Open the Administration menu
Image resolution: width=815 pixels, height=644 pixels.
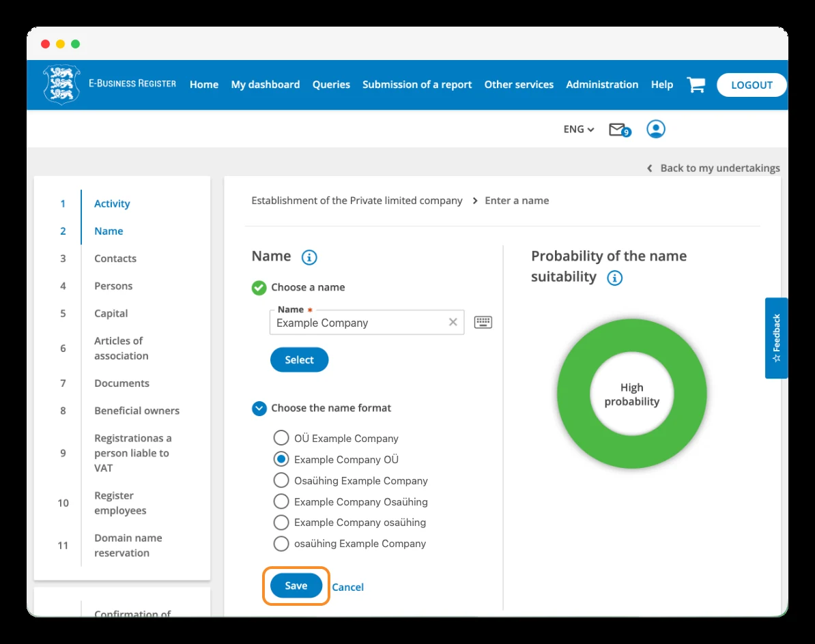(602, 85)
